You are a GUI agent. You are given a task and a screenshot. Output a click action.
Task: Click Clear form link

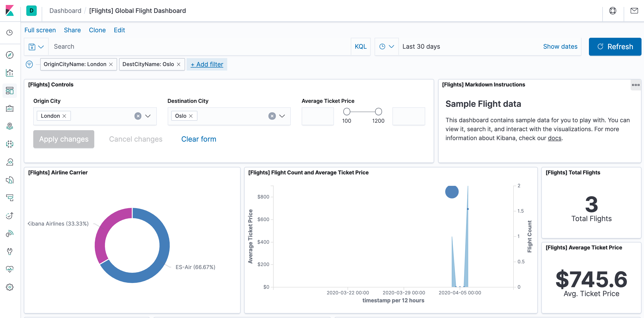click(x=199, y=139)
